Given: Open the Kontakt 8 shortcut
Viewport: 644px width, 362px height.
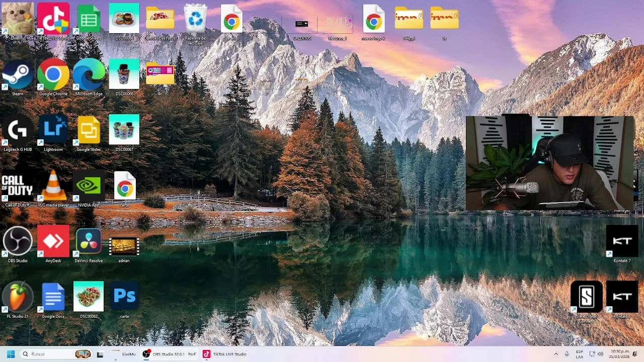Looking at the screenshot, I should (622, 301).
